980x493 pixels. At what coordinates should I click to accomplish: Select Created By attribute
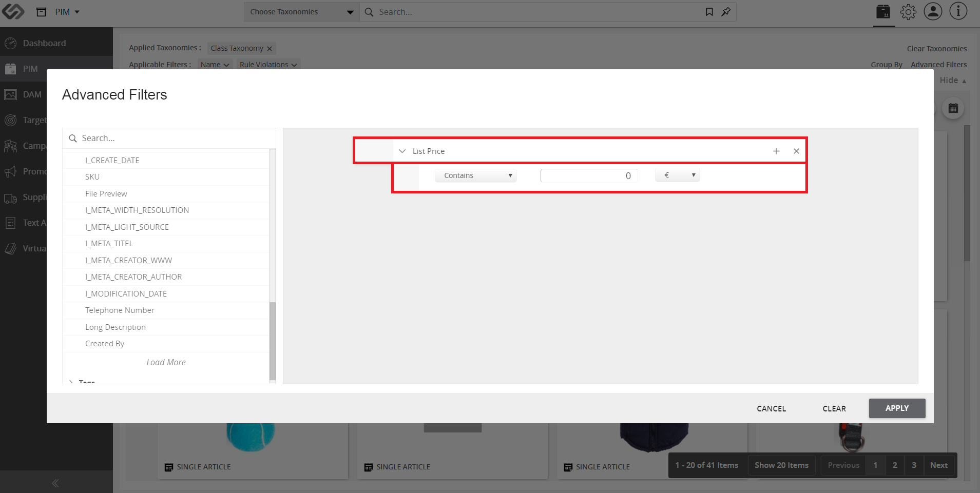click(x=166, y=344)
